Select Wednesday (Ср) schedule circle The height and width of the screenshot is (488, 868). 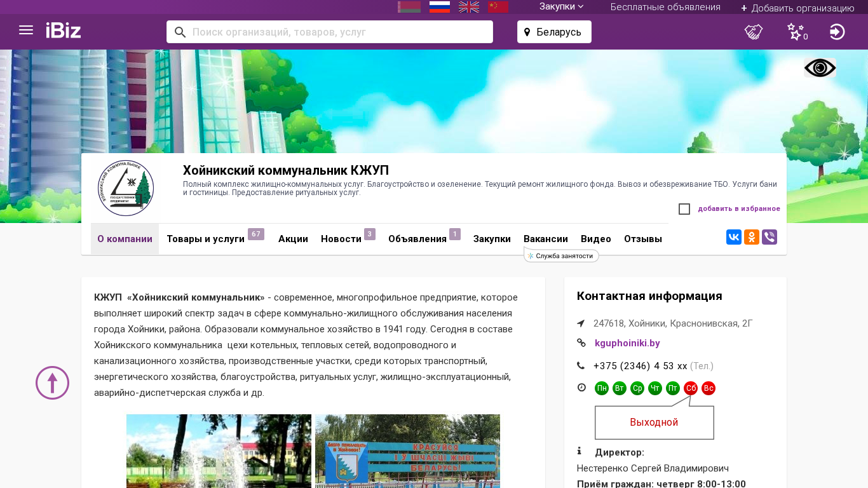pyautogui.click(x=637, y=388)
